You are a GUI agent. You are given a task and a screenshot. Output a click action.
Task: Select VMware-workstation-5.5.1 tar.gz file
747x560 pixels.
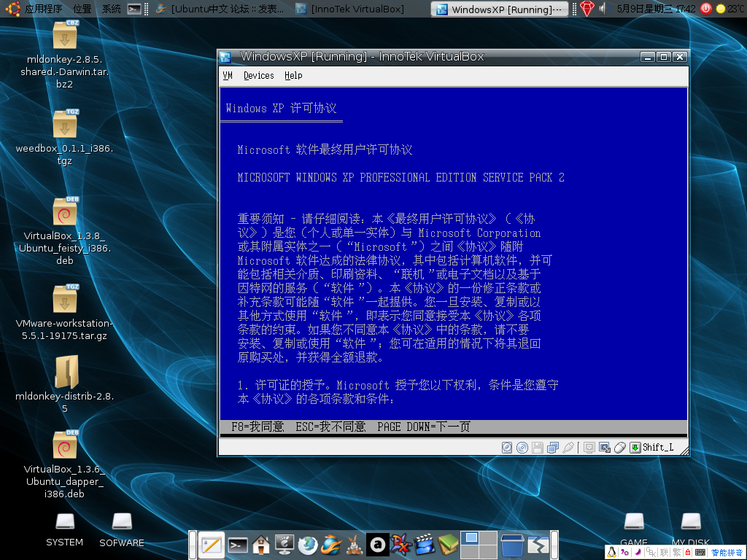click(65, 312)
